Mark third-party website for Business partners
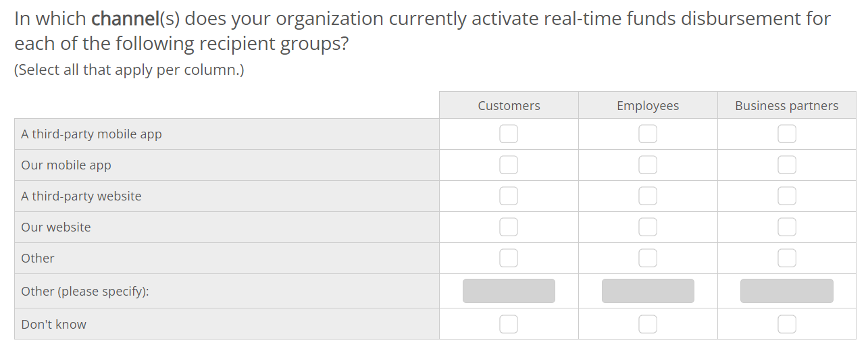This screenshot has width=868, height=351. (x=786, y=196)
